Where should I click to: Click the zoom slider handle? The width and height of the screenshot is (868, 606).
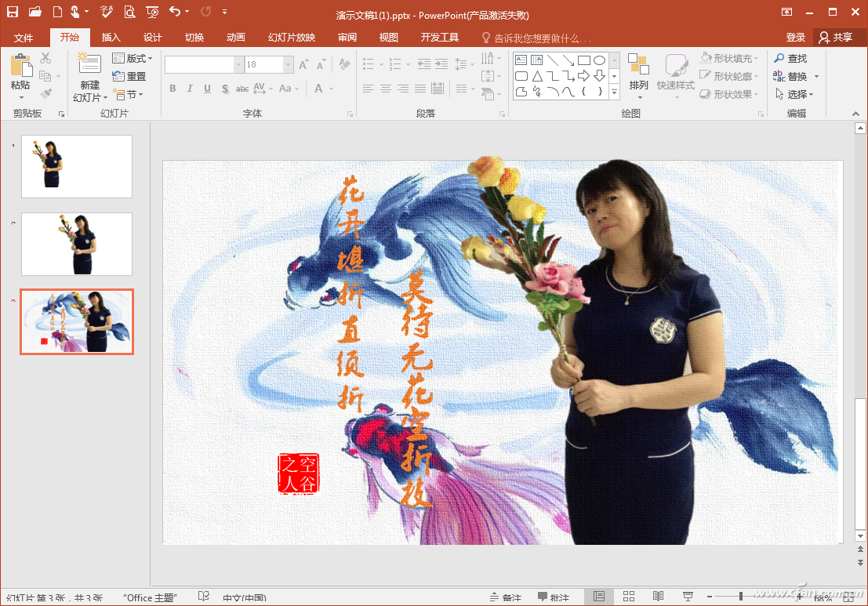(741, 597)
